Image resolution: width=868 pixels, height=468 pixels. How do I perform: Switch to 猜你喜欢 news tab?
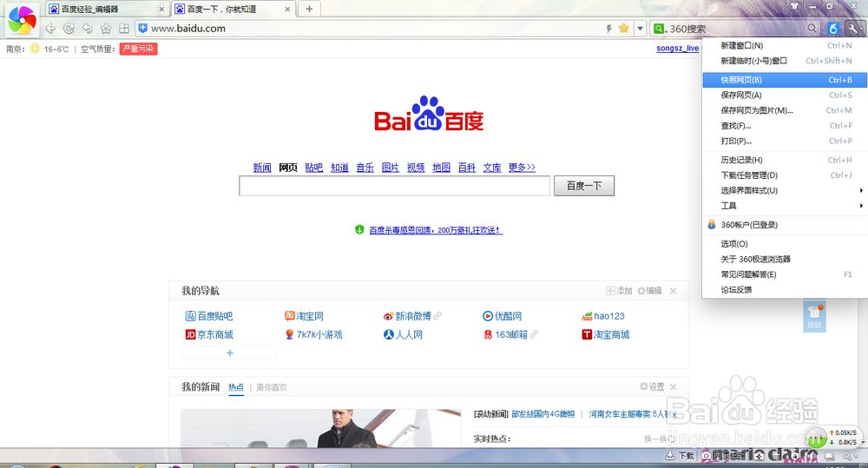pos(271,387)
